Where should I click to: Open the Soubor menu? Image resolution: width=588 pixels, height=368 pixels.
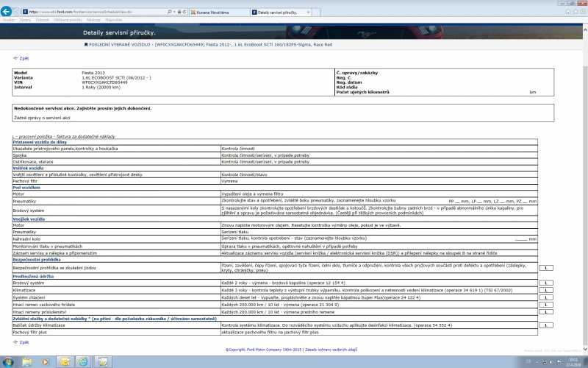coord(9,20)
